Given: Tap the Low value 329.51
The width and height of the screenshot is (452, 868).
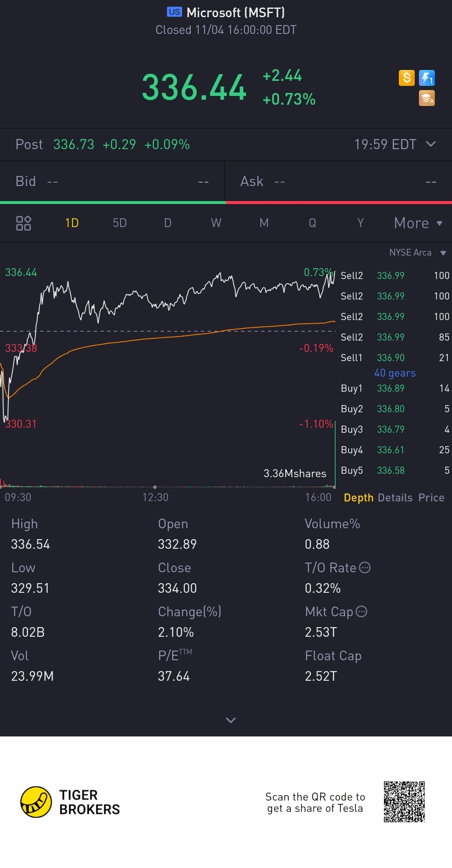Looking at the screenshot, I should point(30,588).
